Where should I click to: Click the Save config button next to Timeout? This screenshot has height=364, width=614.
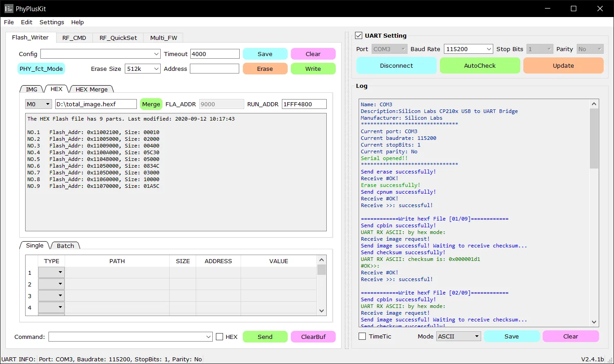coord(265,54)
